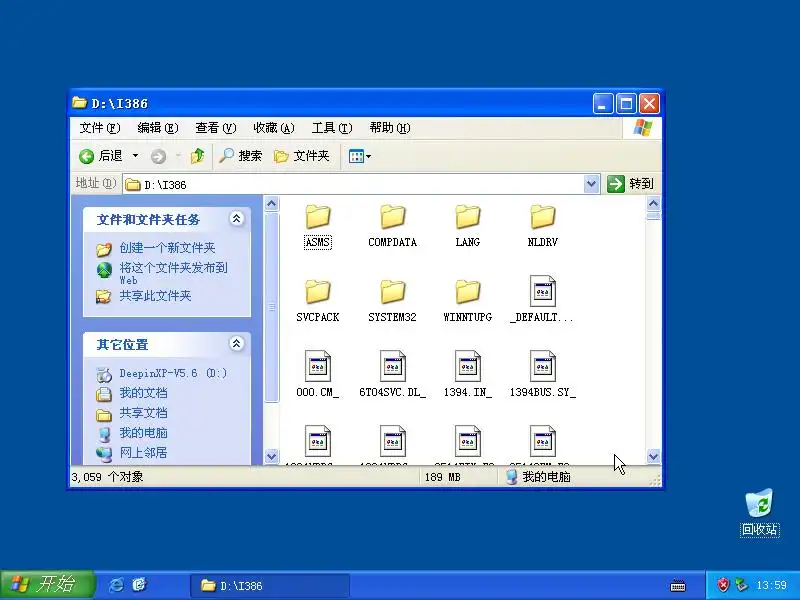This screenshot has width=800, height=600.
Task: Select the LANG folder icon
Action: point(468,217)
